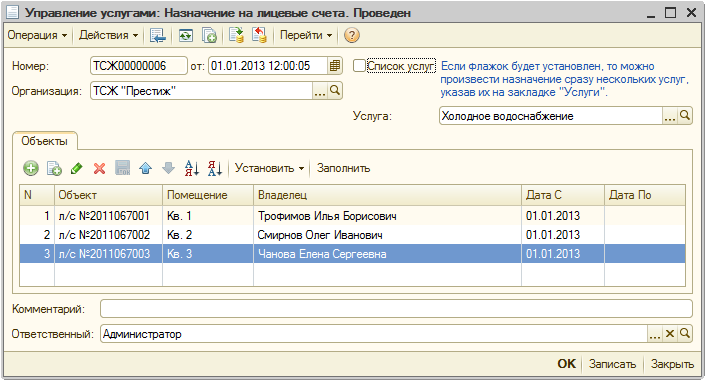Open the Организация selection ellipsis button

[320, 91]
